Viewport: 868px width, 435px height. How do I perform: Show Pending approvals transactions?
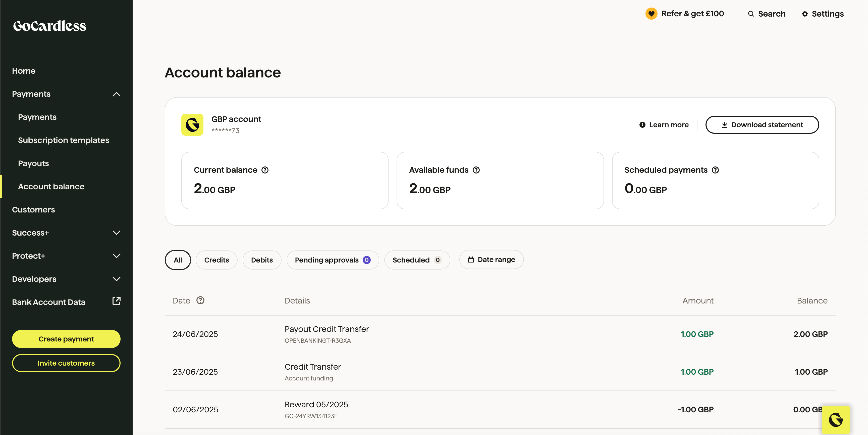333,260
